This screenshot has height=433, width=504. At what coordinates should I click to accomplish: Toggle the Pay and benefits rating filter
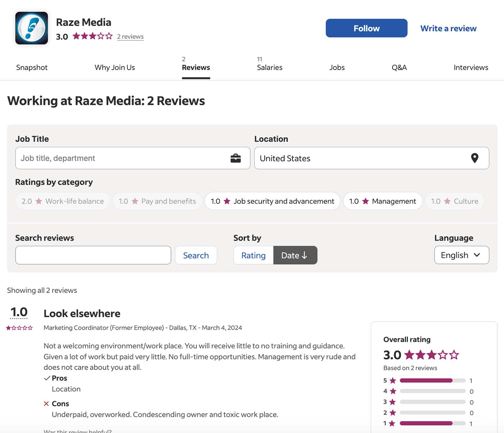click(157, 201)
